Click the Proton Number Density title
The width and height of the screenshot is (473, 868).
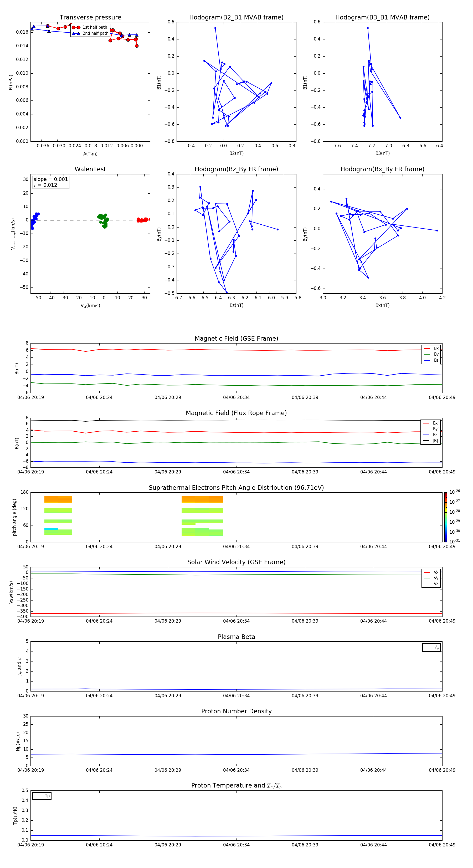point(236,711)
